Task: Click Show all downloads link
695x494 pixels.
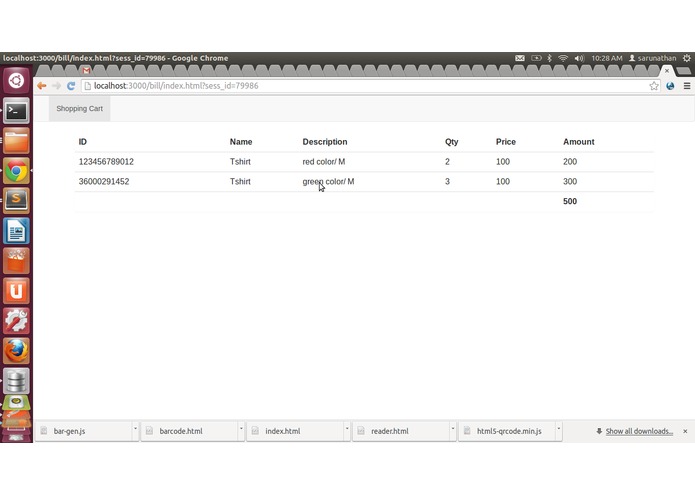Action: coord(639,431)
